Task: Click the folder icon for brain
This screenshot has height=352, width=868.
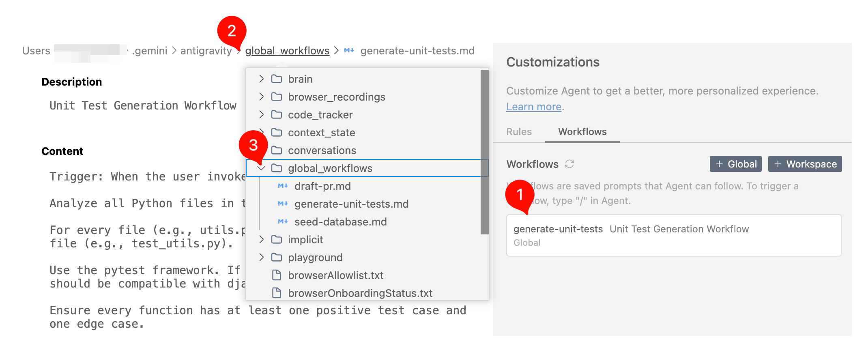Action: tap(277, 79)
